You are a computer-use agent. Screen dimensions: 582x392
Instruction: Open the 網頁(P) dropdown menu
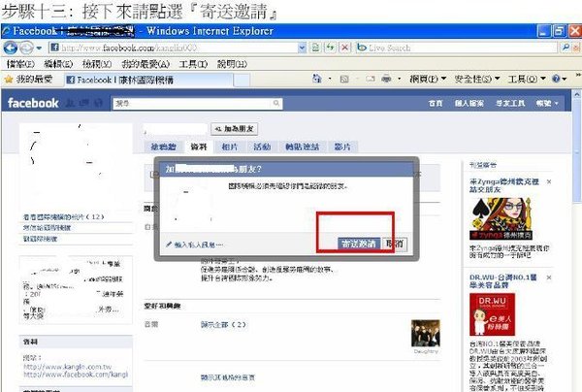click(428, 79)
